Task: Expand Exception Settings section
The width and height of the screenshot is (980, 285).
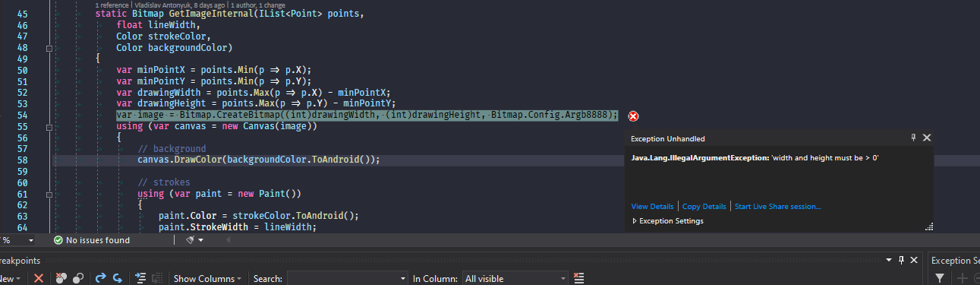Action: pos(635,221)
